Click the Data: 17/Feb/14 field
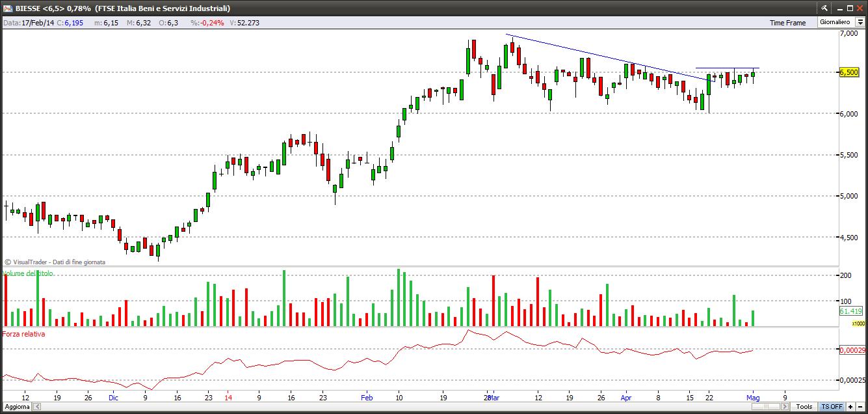This screenshot has width=868, height=414. click(x=29, y=23)
